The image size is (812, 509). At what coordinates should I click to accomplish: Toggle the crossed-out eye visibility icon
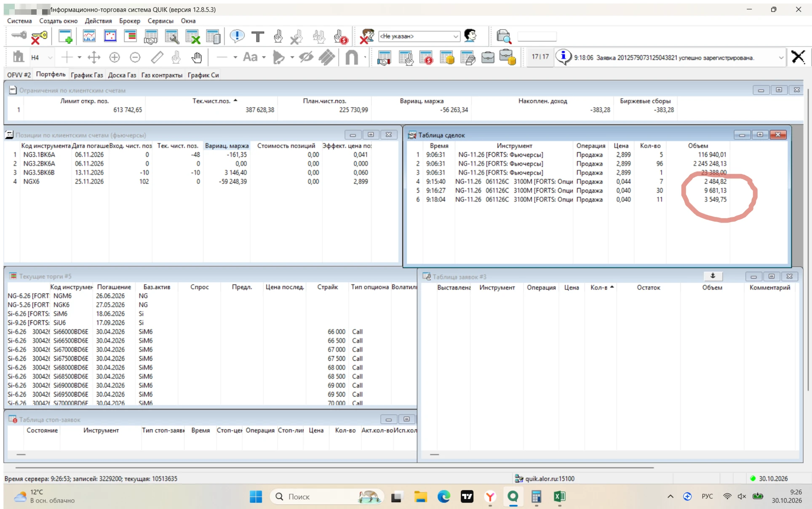(306, 57)
